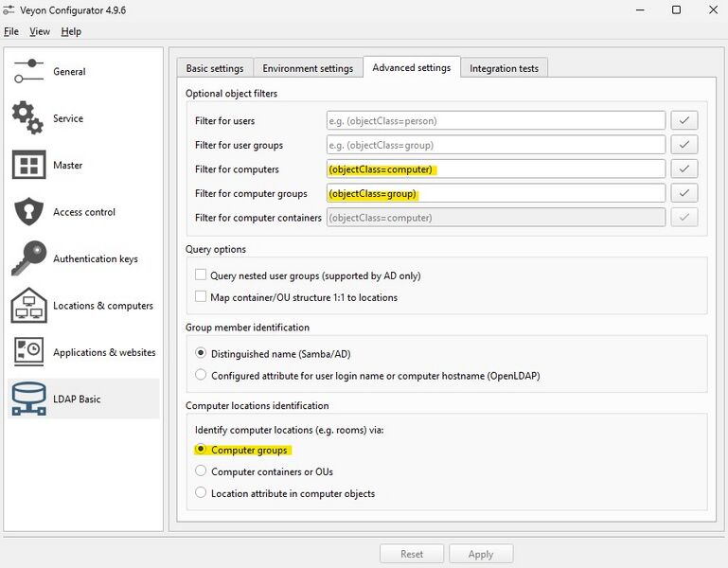Click the Filter for computer containers field
Image resolution: width=728 pixels, height=568 pixels.
496,218
